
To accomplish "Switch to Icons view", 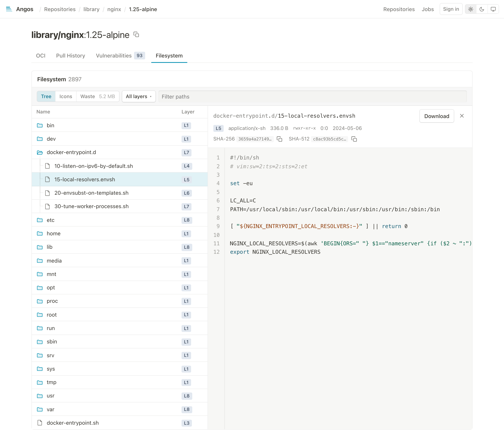I will [x=66, y=97].
